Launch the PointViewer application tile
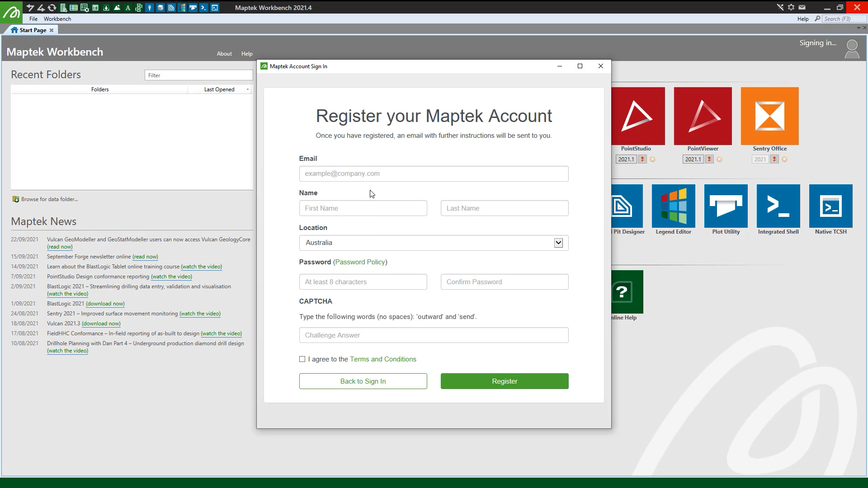This screenshot has width=868, height=488. pyautogui.click(x=703, y=116)
